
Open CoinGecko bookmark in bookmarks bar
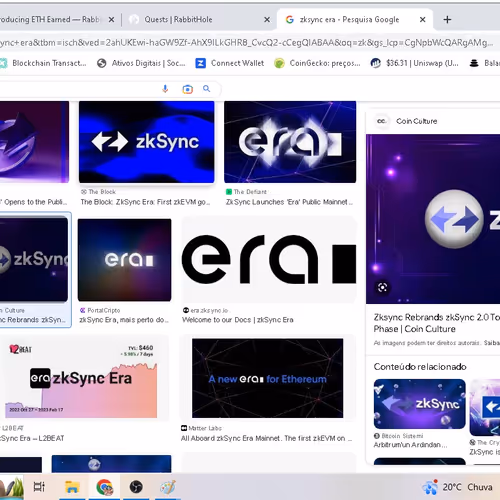(317, 63)
